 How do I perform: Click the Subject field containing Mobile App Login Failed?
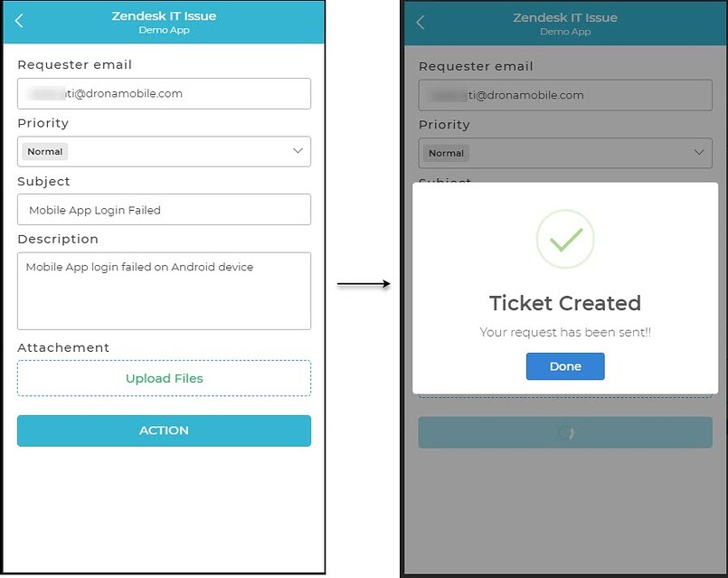[x=164, y=210]
